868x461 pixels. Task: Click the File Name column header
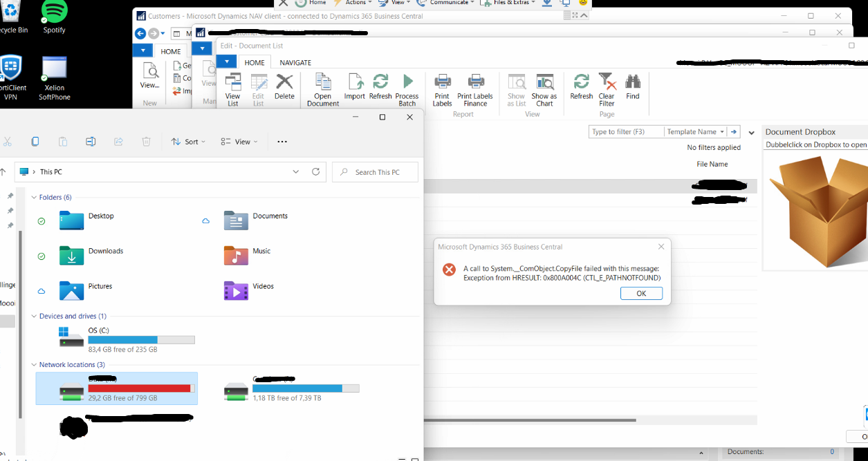712,164
